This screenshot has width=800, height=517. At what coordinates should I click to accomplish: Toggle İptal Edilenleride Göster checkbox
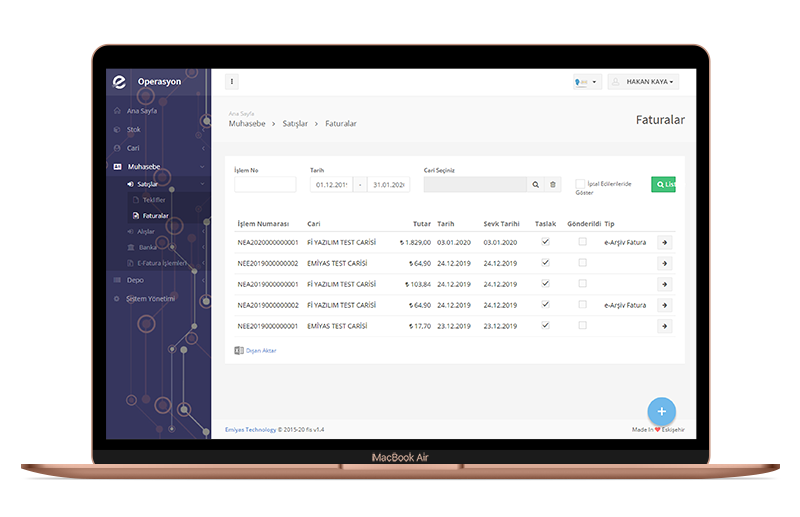tap(580, 184)
